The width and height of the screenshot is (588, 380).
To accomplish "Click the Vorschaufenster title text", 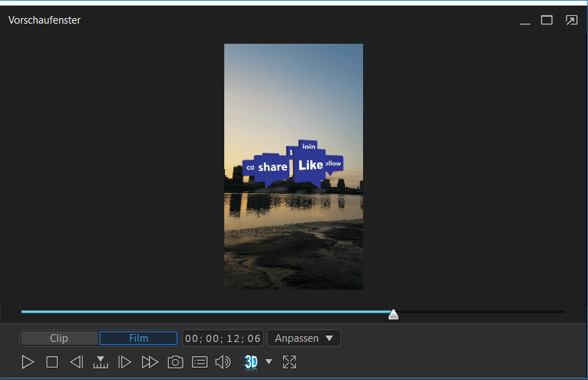I will pyautogui.click(x=44, y=20).
